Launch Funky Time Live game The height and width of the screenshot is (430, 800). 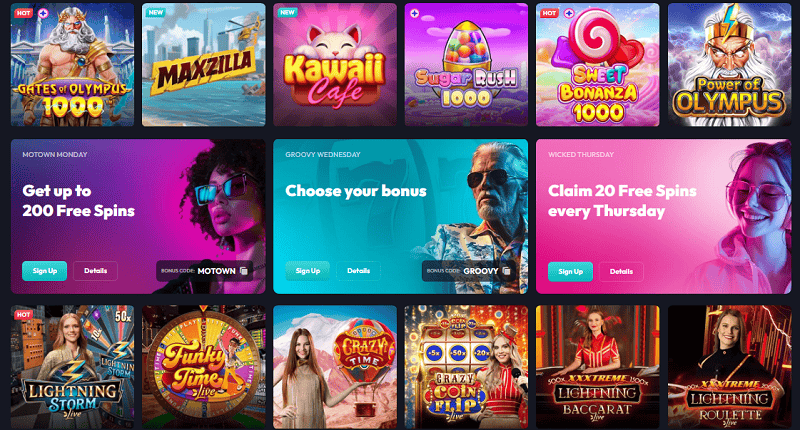point(204,367)
